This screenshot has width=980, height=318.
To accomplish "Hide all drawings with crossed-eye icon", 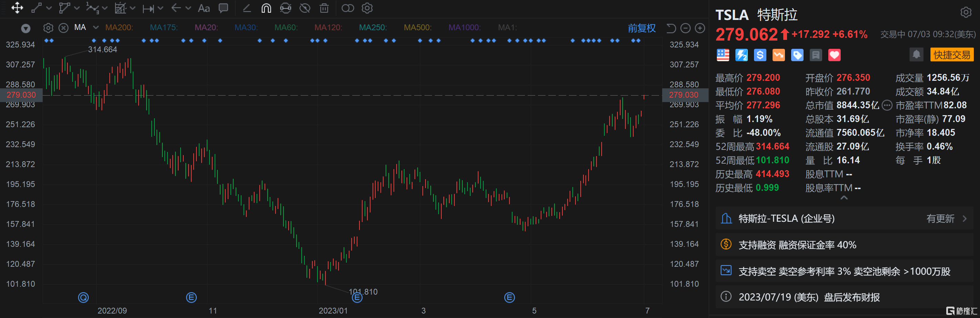I will tap(305, 8).
